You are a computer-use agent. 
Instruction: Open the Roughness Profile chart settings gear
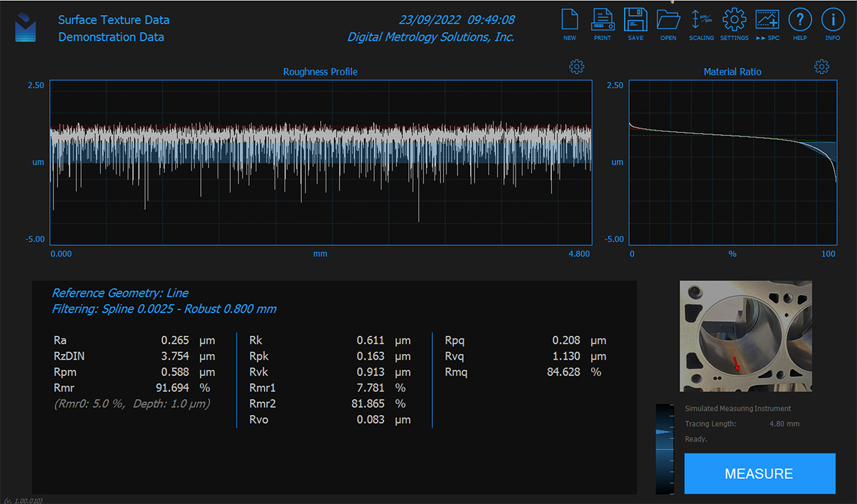577,66
